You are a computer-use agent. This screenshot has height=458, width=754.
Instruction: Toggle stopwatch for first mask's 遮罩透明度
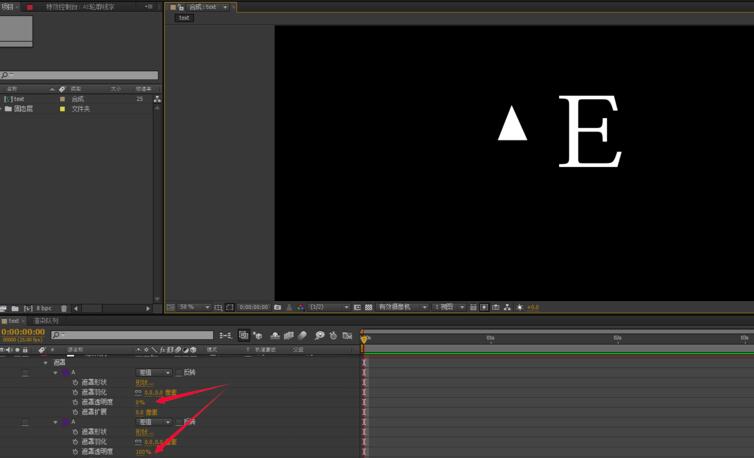click(x=75, y=402)
